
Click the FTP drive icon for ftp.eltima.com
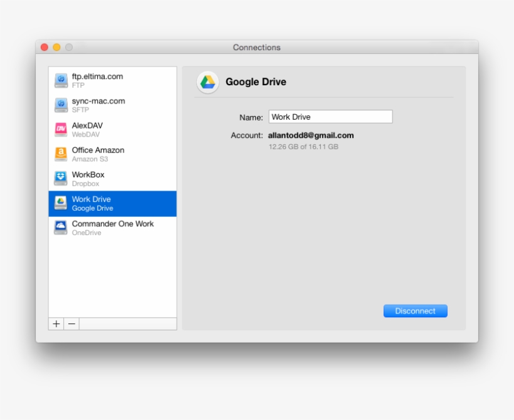60,80
